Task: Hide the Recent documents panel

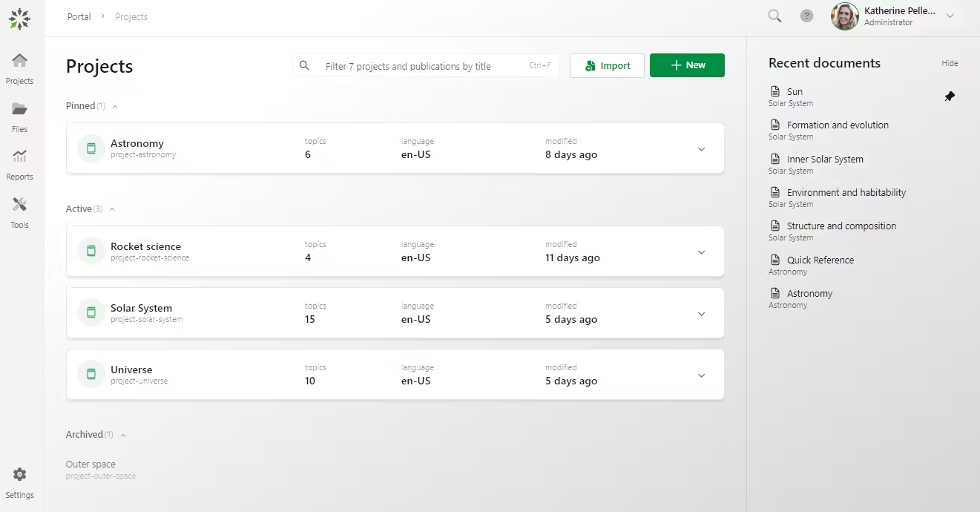Action: [950, 63]
